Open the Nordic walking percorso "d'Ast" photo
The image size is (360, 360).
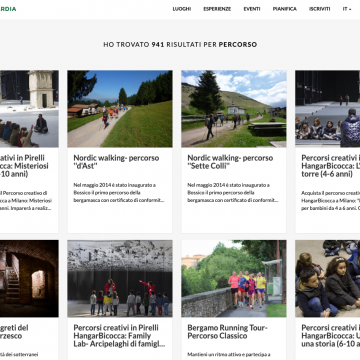(x=120, y=109)
